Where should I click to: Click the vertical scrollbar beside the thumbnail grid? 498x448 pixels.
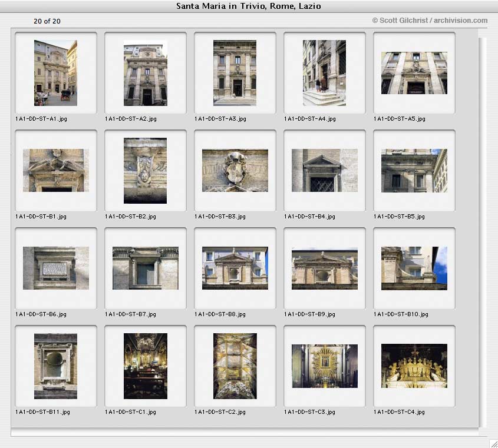483,233
